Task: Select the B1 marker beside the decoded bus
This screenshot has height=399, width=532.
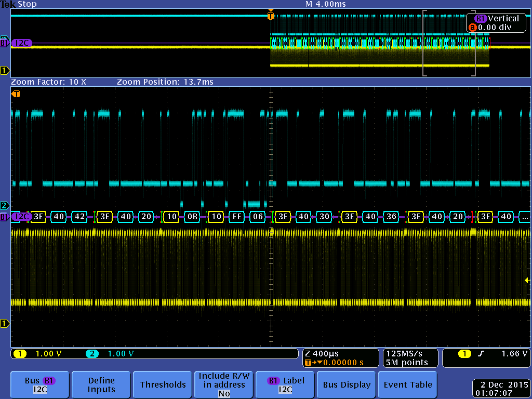Action: click(x=4, y=217)
